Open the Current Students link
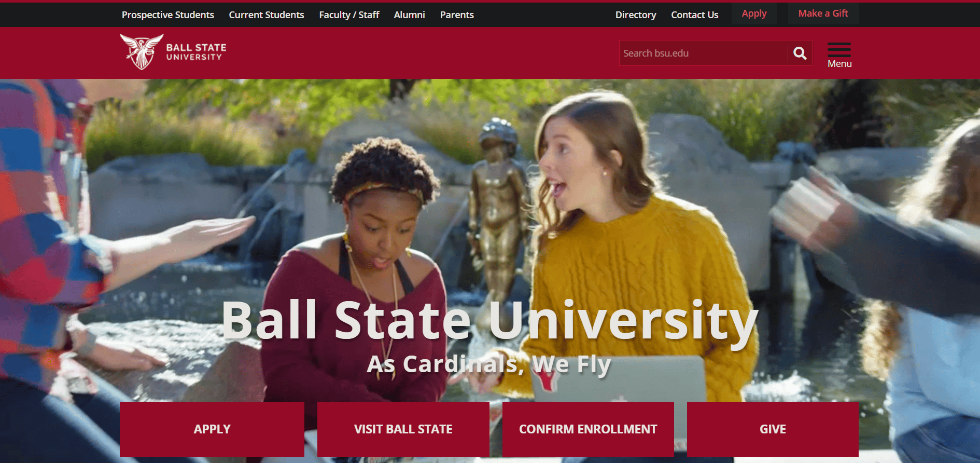 point(267,15)
